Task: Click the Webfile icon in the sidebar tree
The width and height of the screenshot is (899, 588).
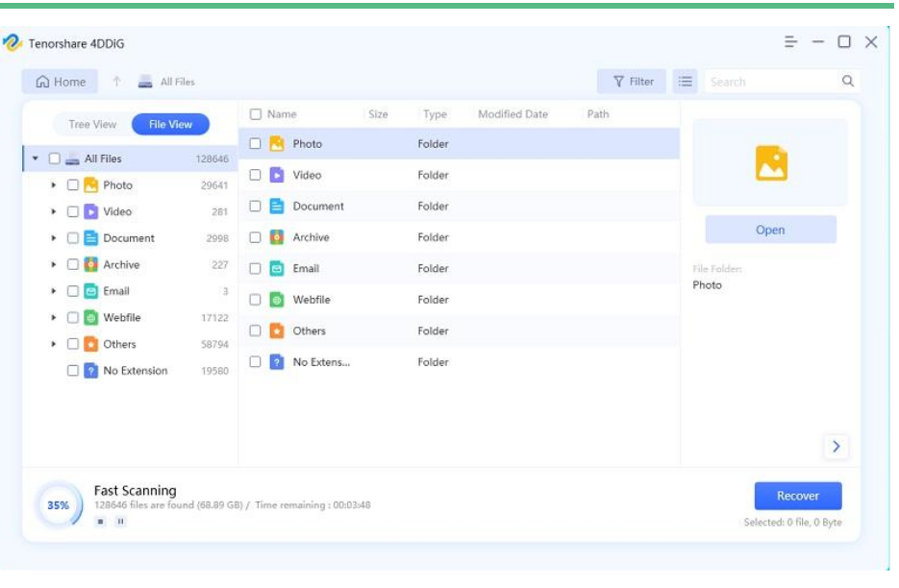Action: point(91,317)
